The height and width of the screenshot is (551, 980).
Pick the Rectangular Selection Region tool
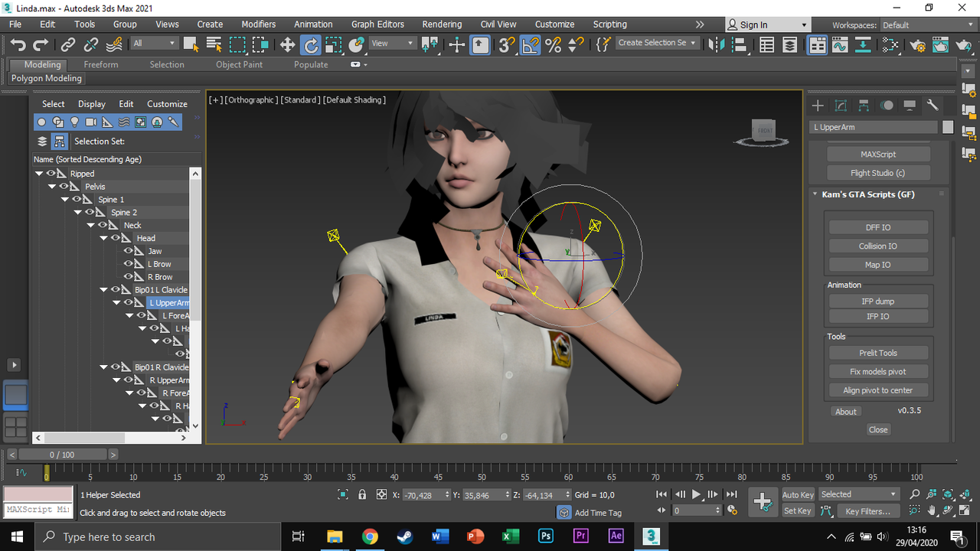237,44
